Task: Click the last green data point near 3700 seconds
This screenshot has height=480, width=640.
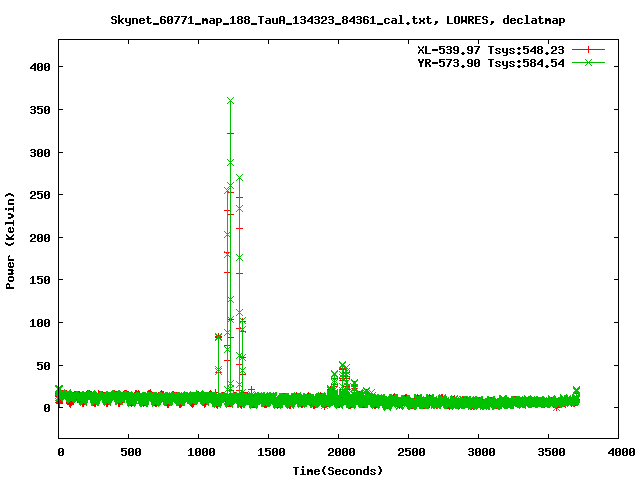Action: [x=576, y=390]
